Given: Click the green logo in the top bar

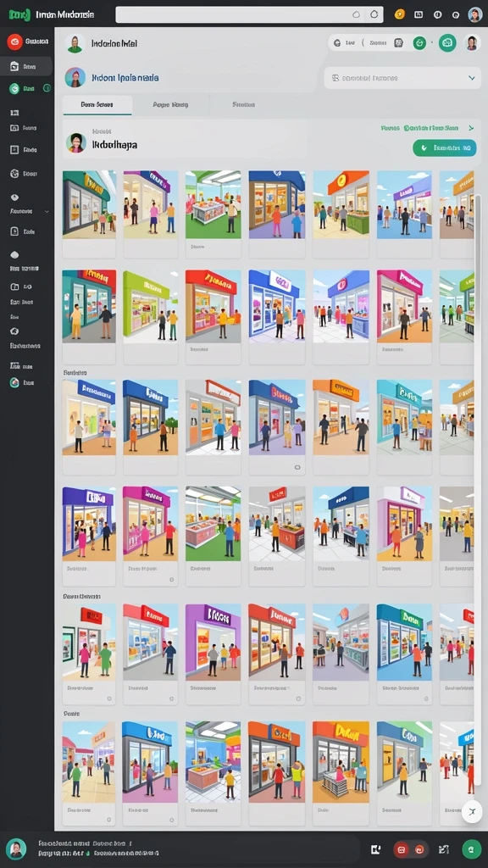Looking at the screenshot, I should pos(19,14).
